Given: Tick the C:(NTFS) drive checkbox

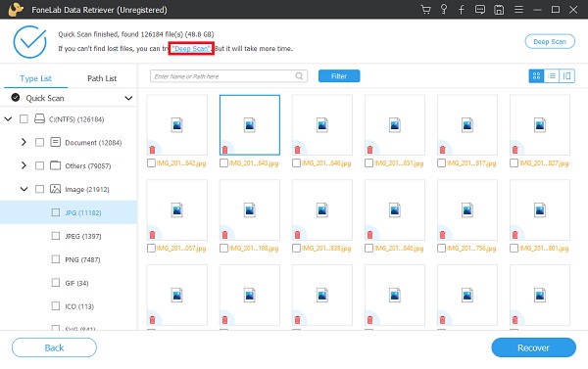Looking at the screenshot, I should coord(24,118).
